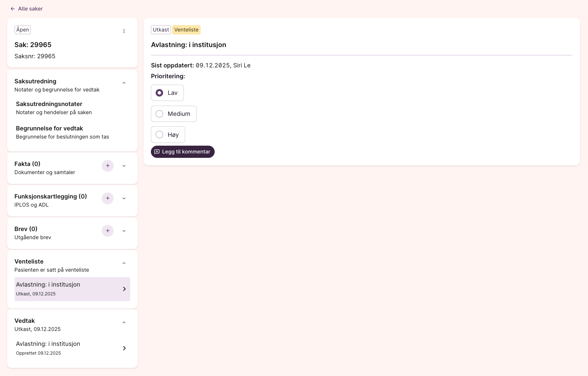This screenshot has height=376, width=588.
Task: Open the three-dot menu for Sak 29965
Action: pos(124,31)
